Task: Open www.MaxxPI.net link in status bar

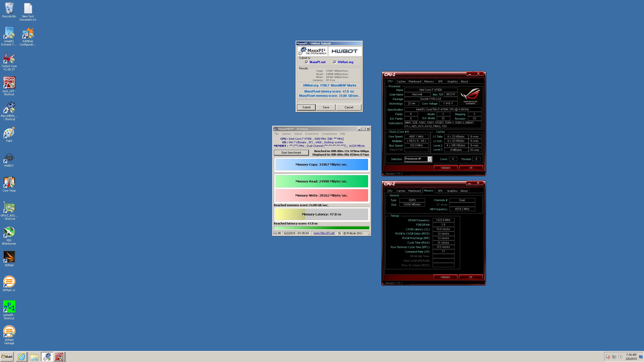Action: tap(324, 233)
